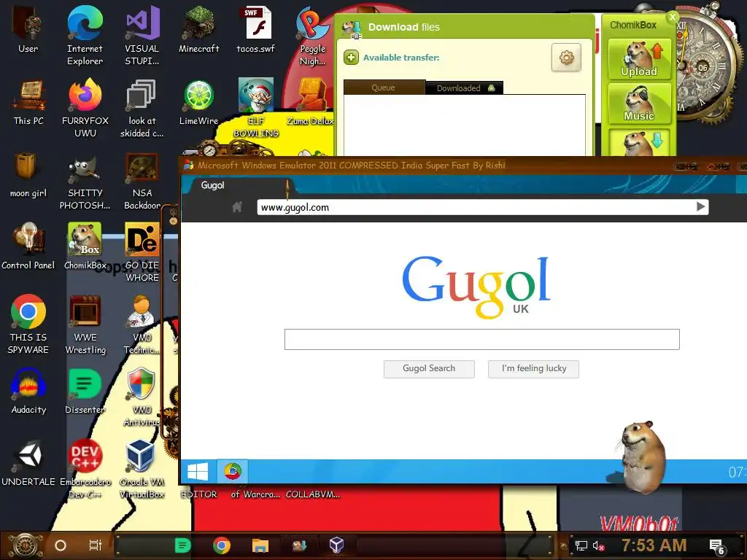Click the hamster download arrow button in ChomikBox

pyautogui.click(x=639, y=142)
